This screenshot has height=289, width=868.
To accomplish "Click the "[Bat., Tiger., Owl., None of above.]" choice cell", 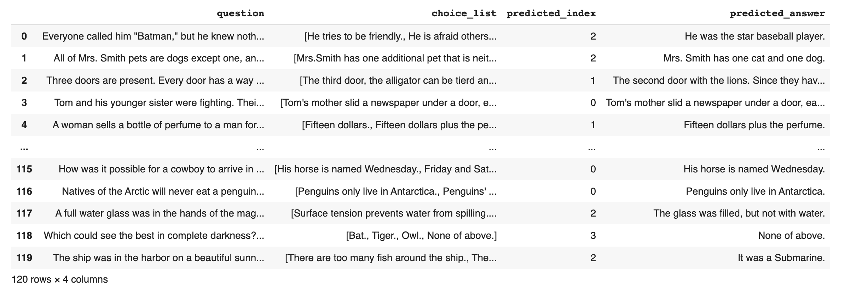I will coord(421,235).
